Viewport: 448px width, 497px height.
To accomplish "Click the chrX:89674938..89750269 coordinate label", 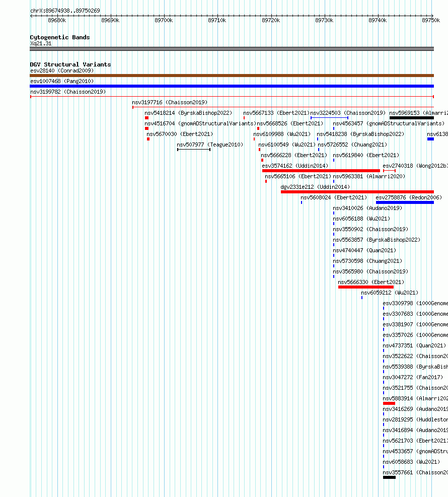I will coord(65,11).
